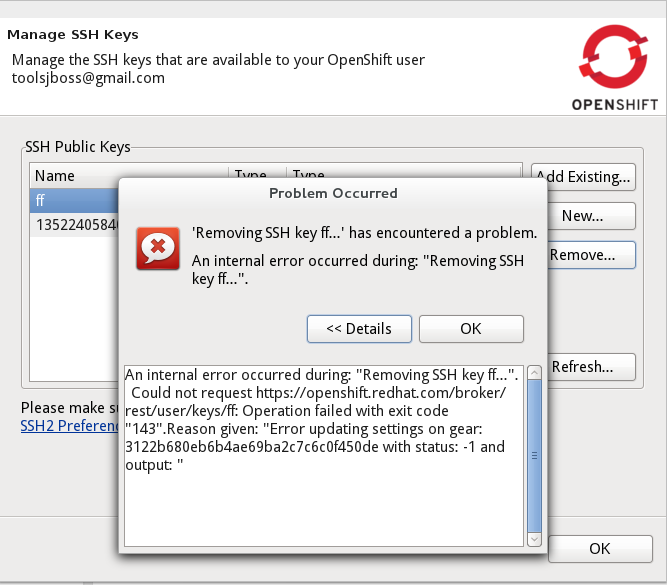This screenshot has width=667, height=585.
Task: Click the Remove... button
Action: (591, 255)
